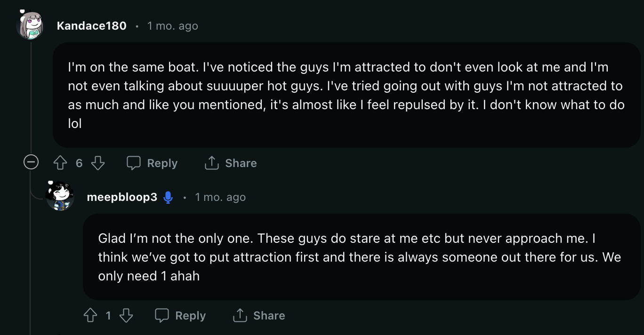This screenshot has height=335, width=644.
Task: Visit the Kandace180 username link
Action: [92, 26]
